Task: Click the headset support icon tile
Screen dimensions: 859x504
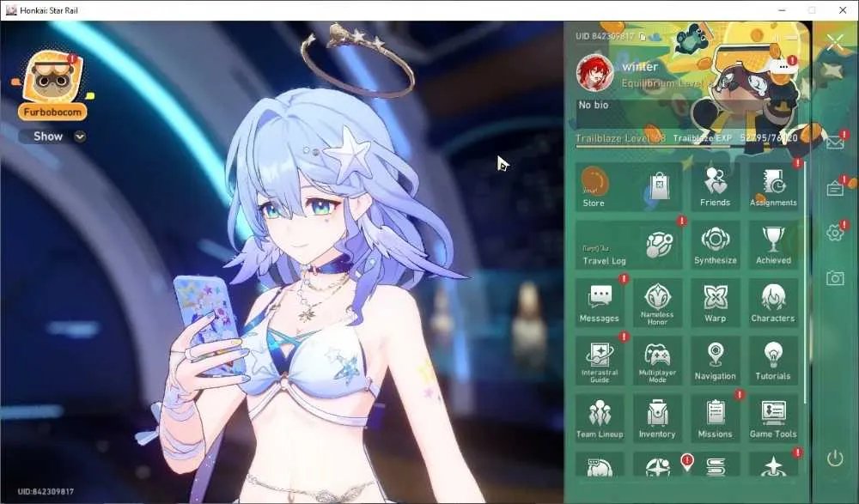Action: coord(600,465)
